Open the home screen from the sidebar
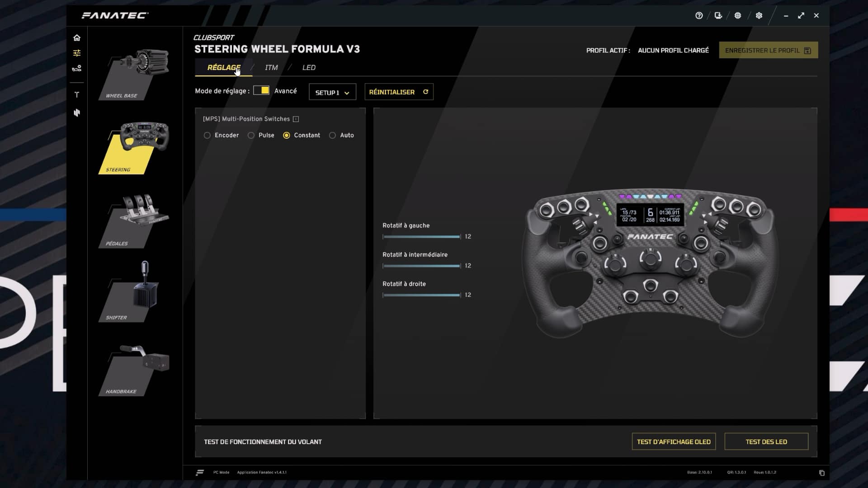This screenshot has width=868, height=488. (x=77, y=38)
